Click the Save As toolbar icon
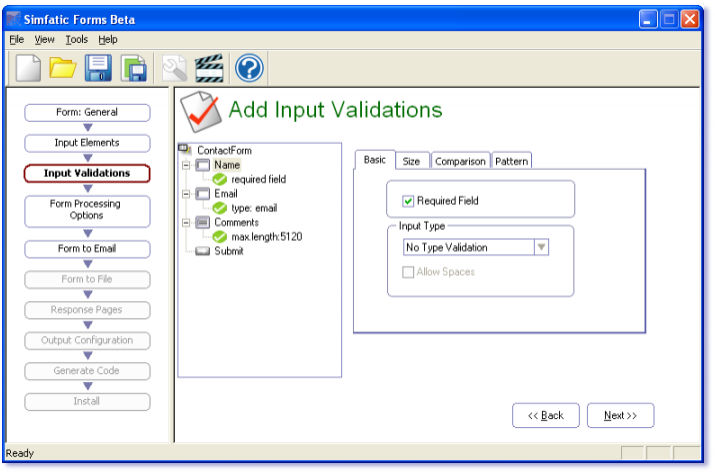 click(x=134, y=68)
